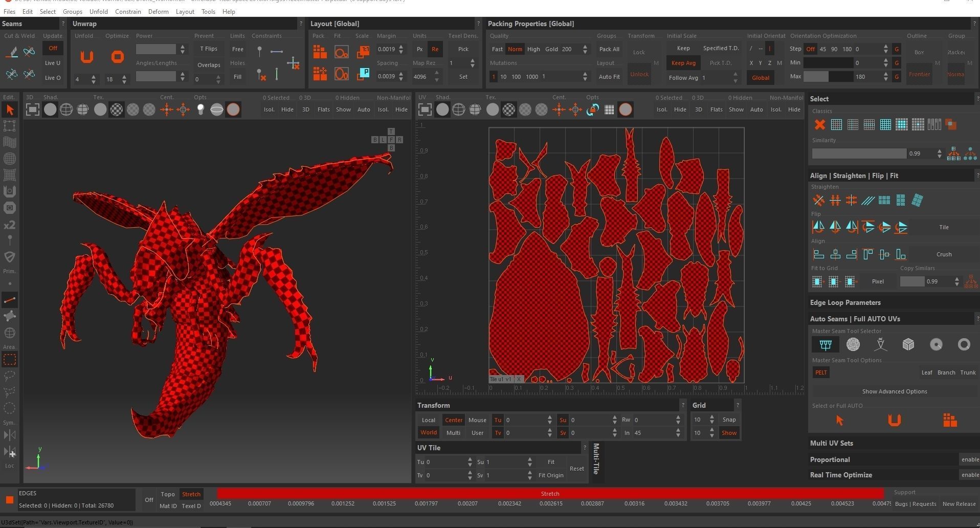Toggle Stretch display mode in bottom bar

191,494
